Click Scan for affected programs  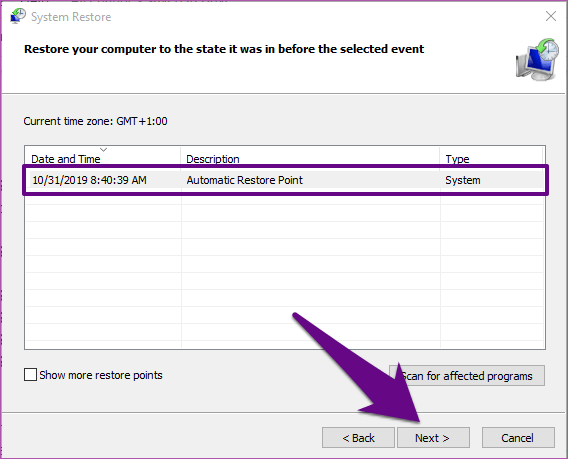click(467, 376)
